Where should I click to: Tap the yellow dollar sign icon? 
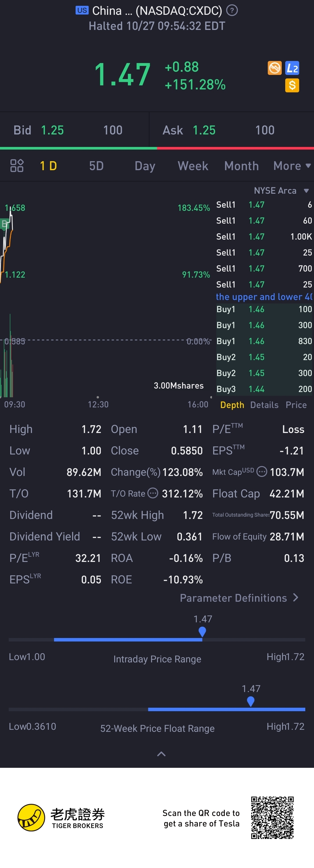[292, 85]
